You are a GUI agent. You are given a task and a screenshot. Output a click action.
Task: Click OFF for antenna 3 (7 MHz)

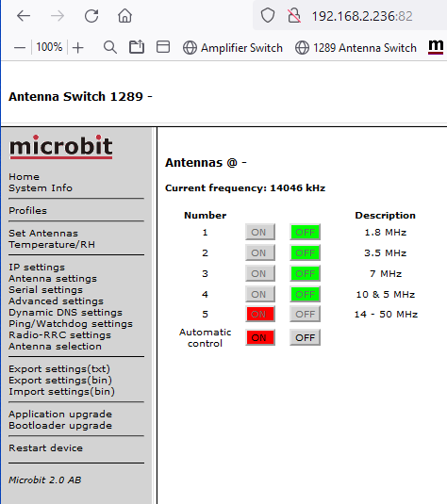coord(305,273)
